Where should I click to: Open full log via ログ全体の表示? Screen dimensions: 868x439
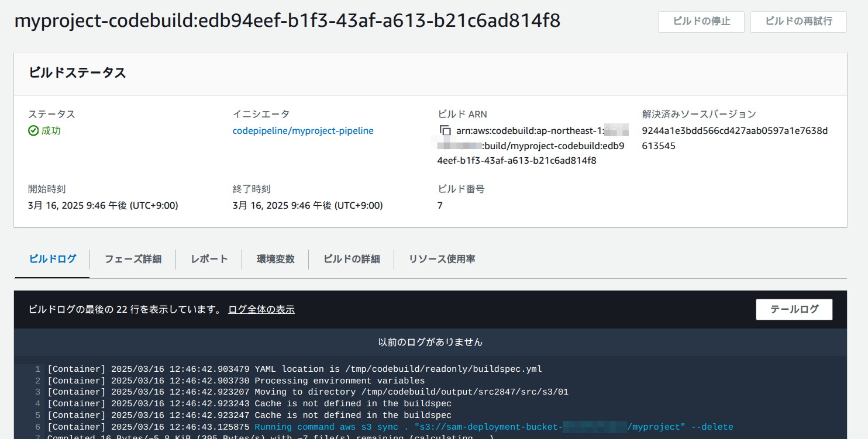click(x=261, y=309)
